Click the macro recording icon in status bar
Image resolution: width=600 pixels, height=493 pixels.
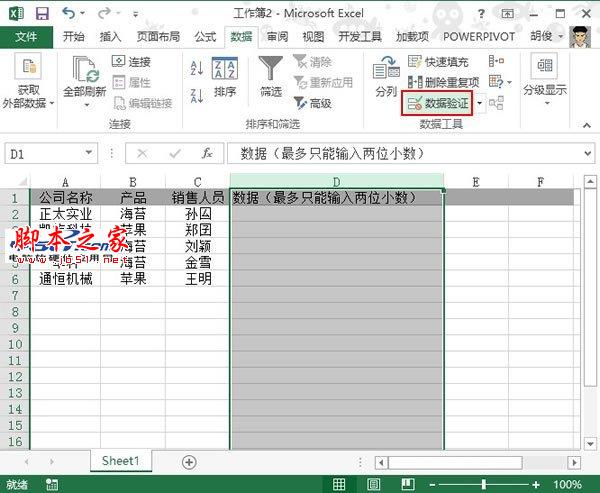click(x=51, y=485)
